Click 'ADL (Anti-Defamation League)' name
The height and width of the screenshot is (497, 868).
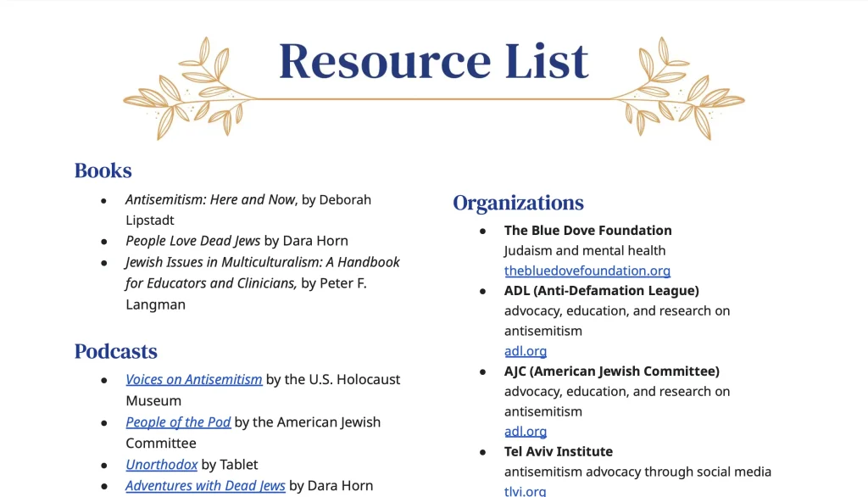(x=601, y=291)
